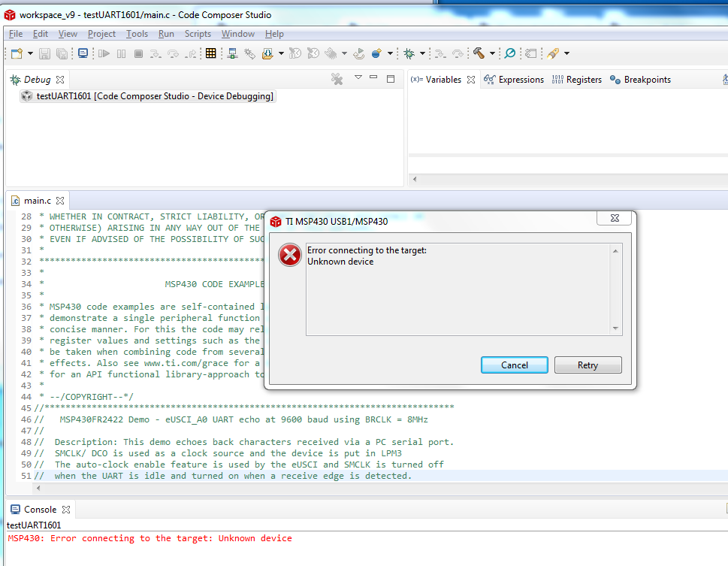The image size is (728, 566).
Task: Open the Edit menu
Action: coord(40,34)
